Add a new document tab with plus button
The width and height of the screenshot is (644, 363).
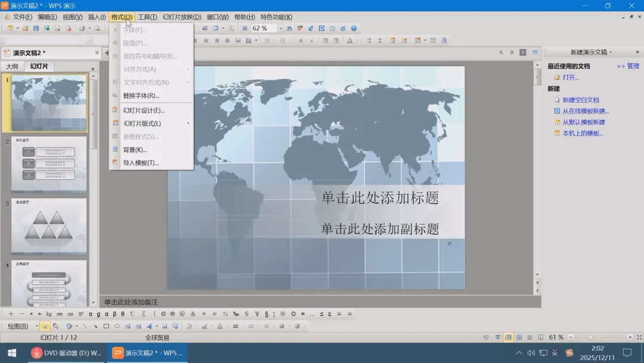(107, 53)
